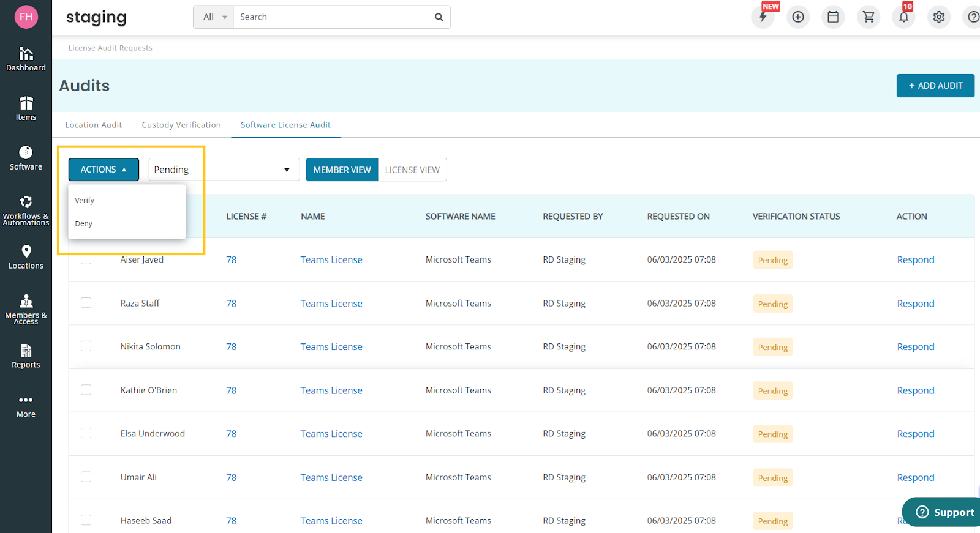Open Teams License link in Haseeb Saad row

tap(331, 521)
